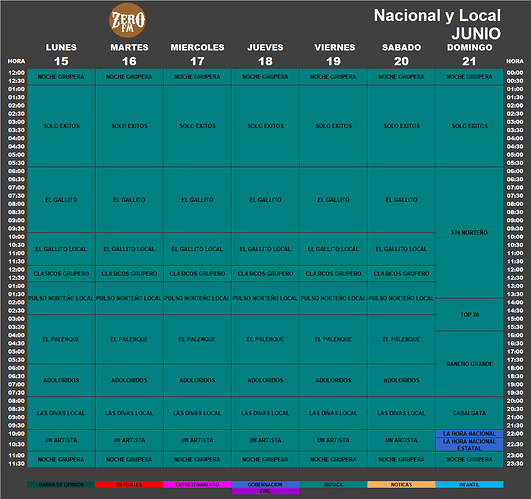
Task: Open SOLO EXITOS block on Domingo
Action: (x=469, y=126)
